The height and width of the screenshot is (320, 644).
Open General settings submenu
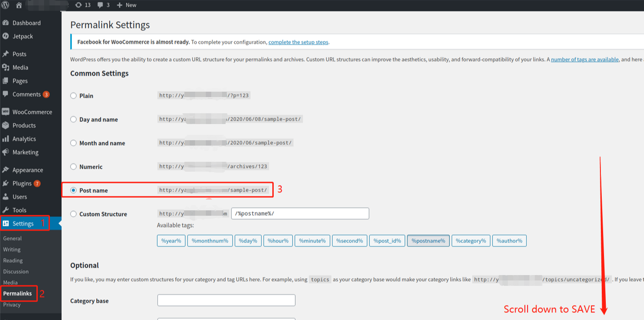pyautogui.click(x=13, y=238)
